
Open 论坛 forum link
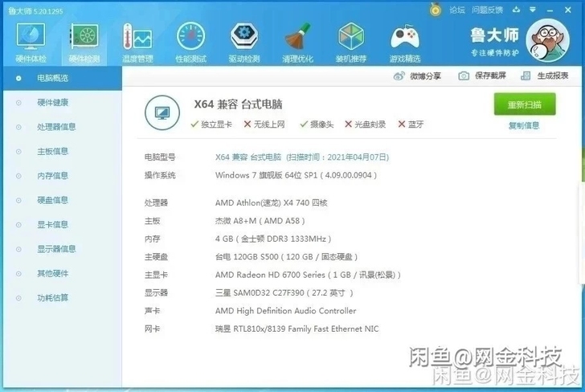point(457,10)
